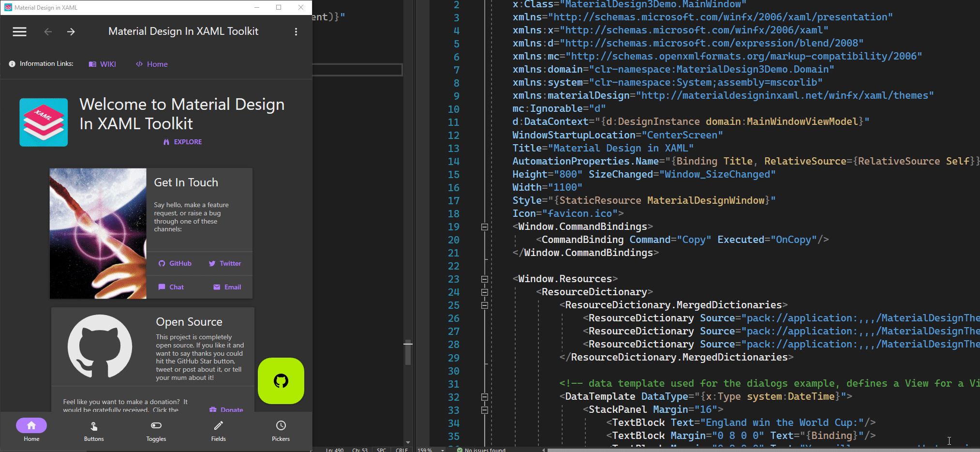Open the Home information link
980x452 pixels.
click(152, 64)
